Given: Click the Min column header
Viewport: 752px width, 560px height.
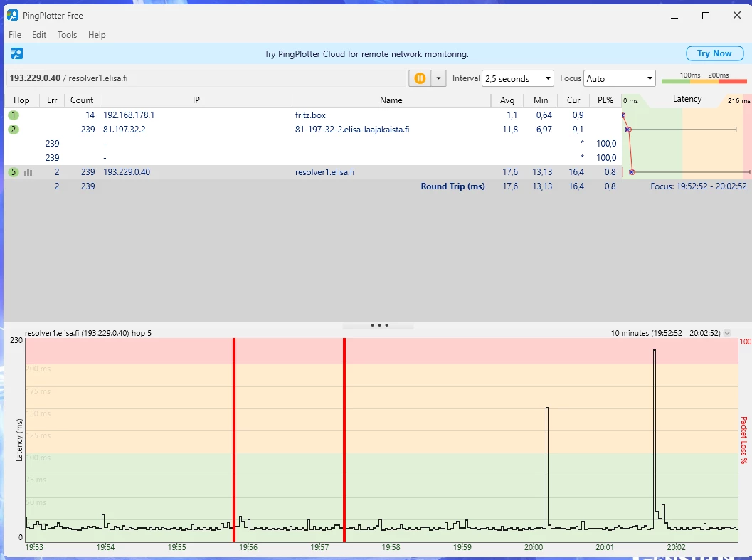Looking at the screenshot, I should click(541, 100).
